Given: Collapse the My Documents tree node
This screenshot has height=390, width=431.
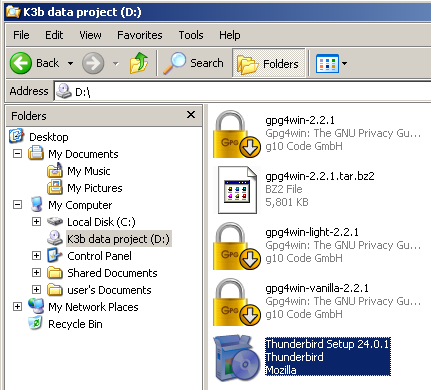Looking at the screenshot, I should (17, 154).
